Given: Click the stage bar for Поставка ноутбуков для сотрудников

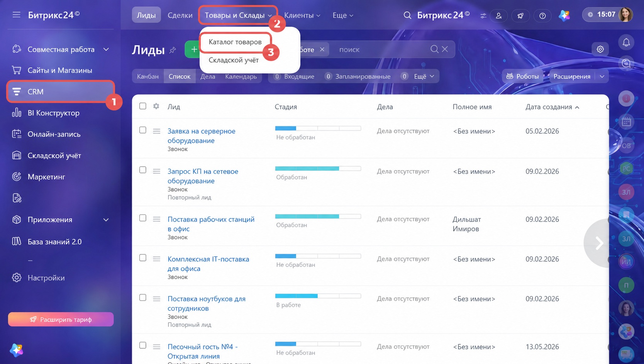Looking at the screenshot, I should pos(318,296).
